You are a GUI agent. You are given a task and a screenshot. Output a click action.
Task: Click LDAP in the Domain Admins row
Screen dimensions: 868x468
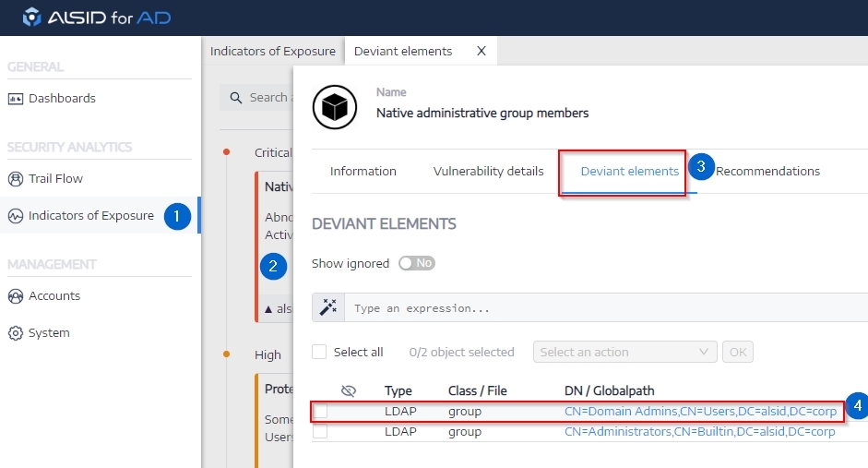[x=400, y=412]
